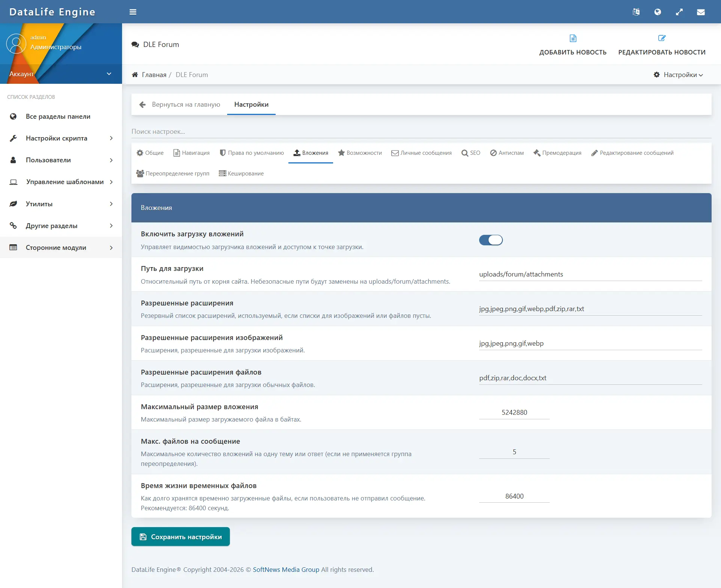Click the DLE Forum chat bubbles icon
Screen dimensions: 721x588
[x=135, y=44]
